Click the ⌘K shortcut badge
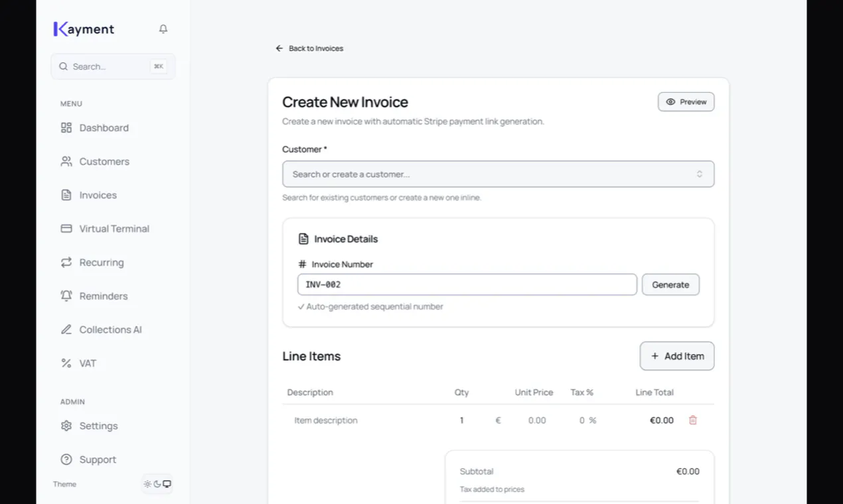Image resolution: width=843 pixels, height=504 pixels. click(159, 66)
